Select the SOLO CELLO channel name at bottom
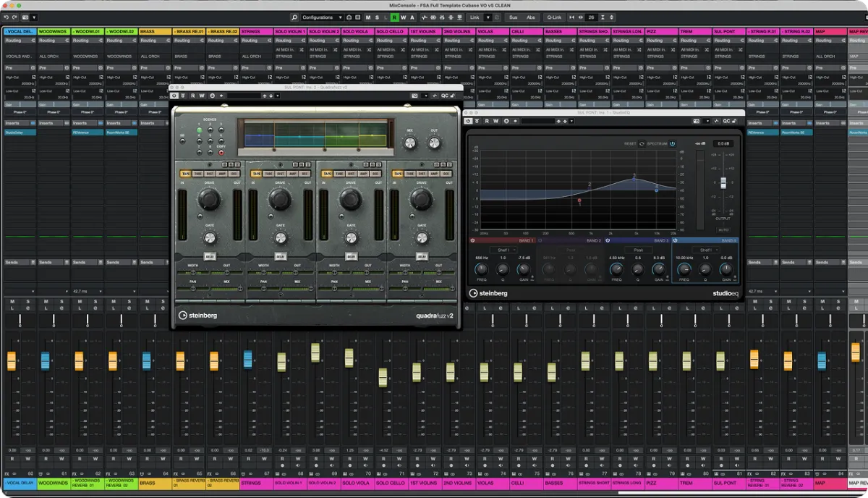 pos(391,483)
